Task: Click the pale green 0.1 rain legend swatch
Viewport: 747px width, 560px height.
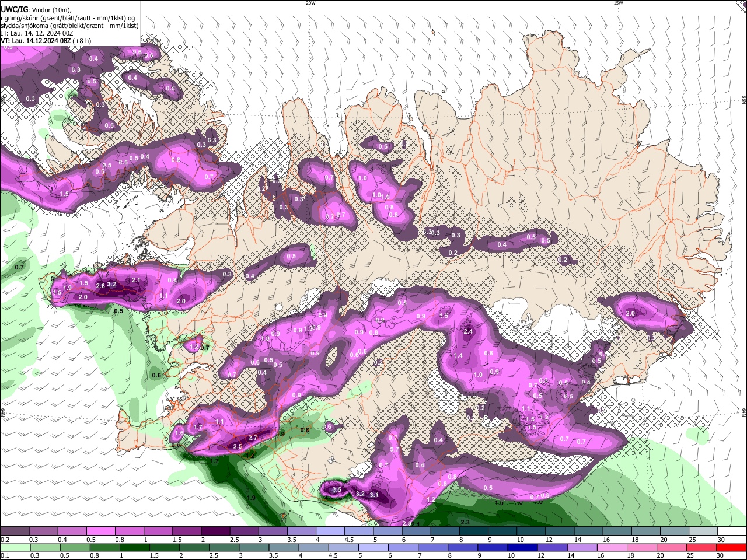Action: click(15, 547)
